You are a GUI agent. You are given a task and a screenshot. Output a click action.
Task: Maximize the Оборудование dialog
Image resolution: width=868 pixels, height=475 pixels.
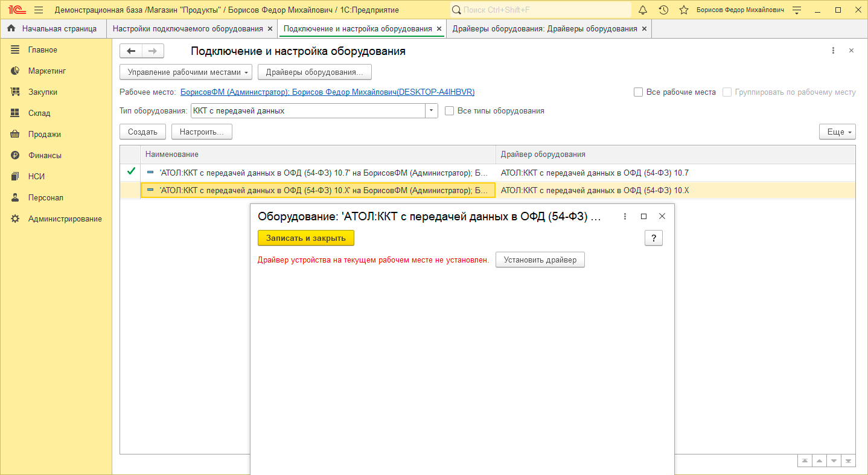643,216
